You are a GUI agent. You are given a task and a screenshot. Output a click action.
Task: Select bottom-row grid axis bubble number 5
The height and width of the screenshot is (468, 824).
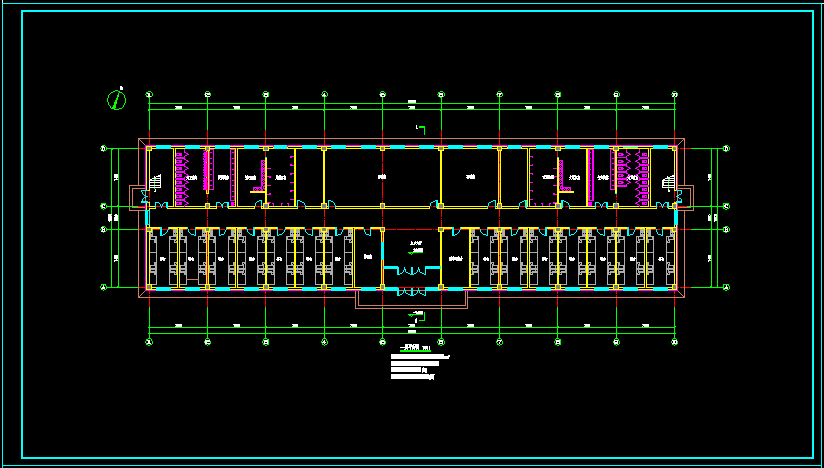tap(383, 341)
